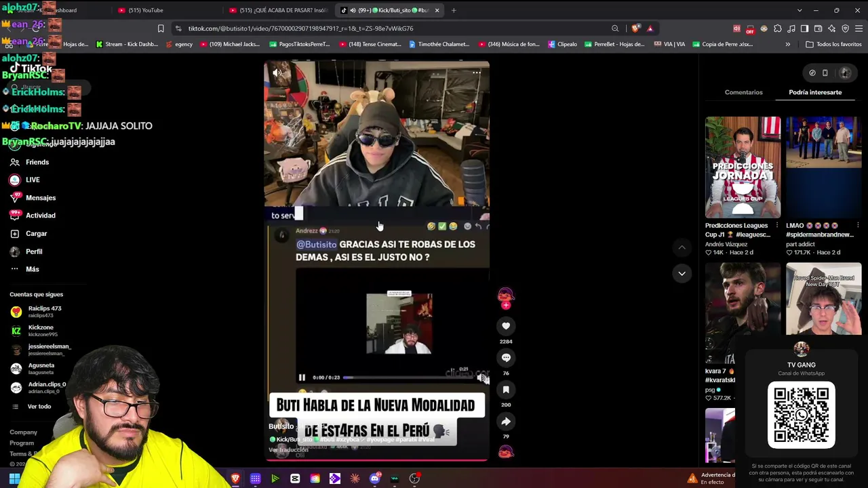Viewport: 868px width, 488px height.
Task: Open options for LMAO spiderman video
Action: pyautogui.click(x=858, y=226)
